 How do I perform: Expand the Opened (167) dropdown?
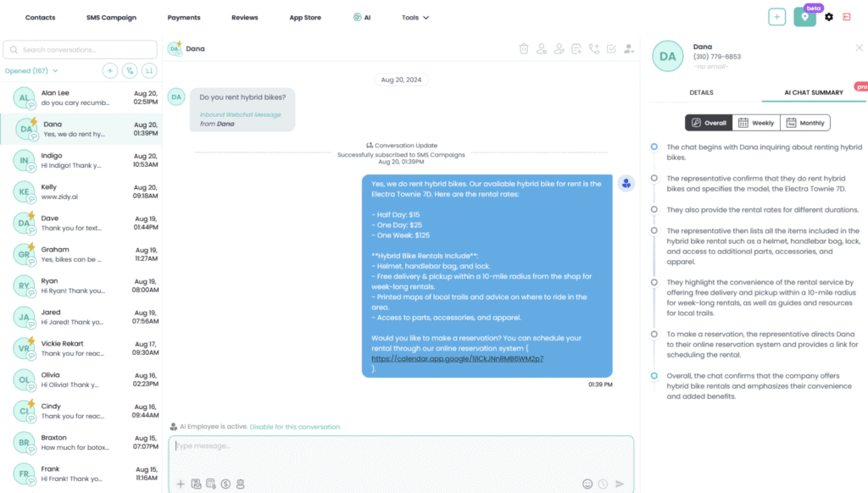(x=31, y=71)
